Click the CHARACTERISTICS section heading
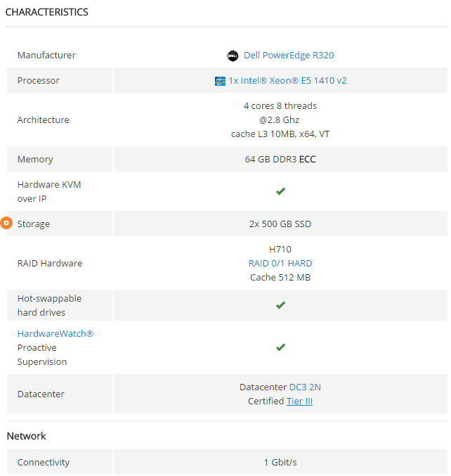The width and height of the screenshot is (451, 476). [47, 12]
